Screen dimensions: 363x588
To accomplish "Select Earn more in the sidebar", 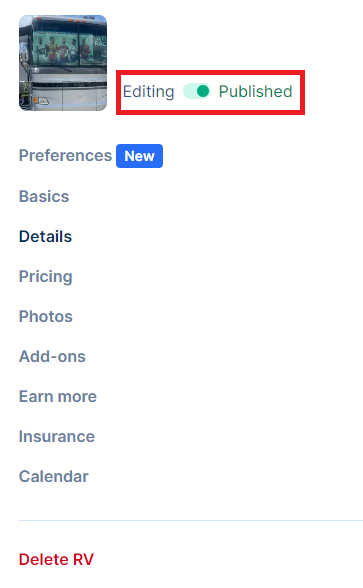I will click(58, 397).
